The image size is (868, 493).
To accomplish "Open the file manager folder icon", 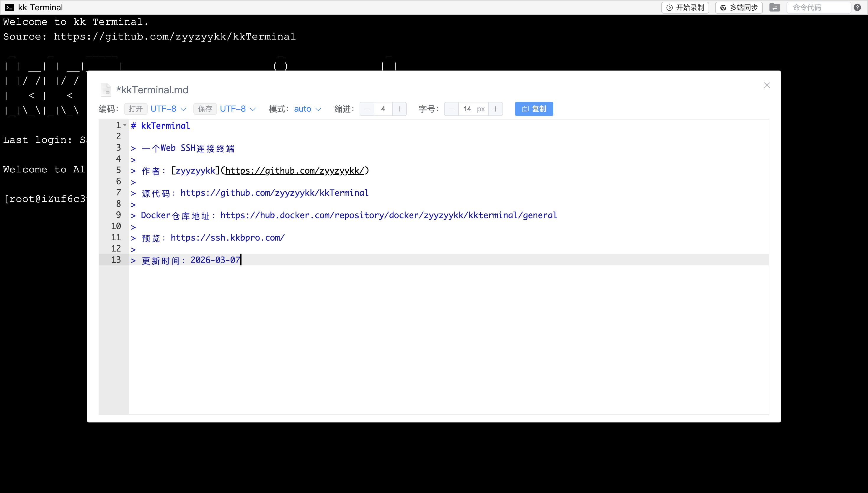I will pyautogui.click(x=775, y=7).
